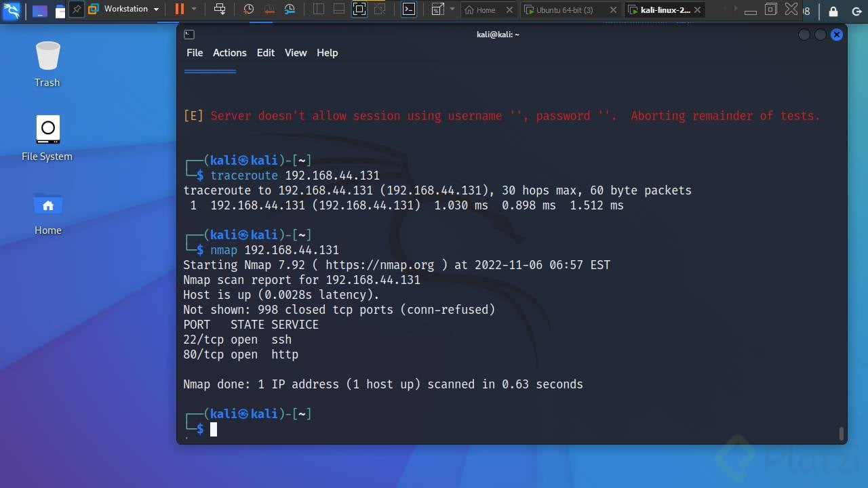The width and height of the screenshot is (868, 488).
Task: Click the stretch guest display icon
Action: [x=438, y=9]
